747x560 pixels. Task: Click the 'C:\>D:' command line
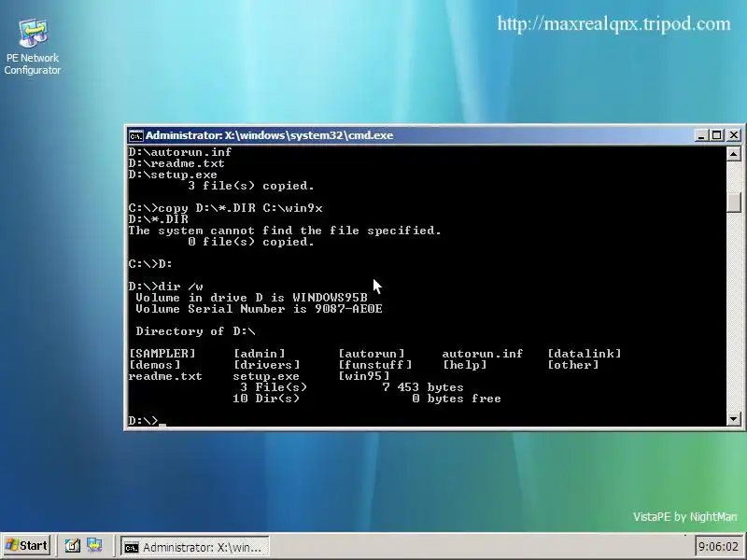pyautogui.click(x=150, y=264)
